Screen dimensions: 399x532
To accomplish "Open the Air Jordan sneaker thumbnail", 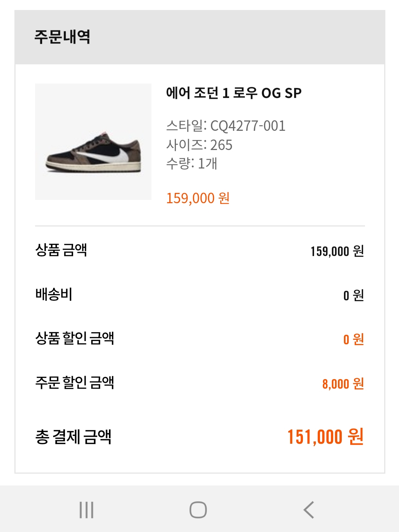I will (x=93, y=142).
